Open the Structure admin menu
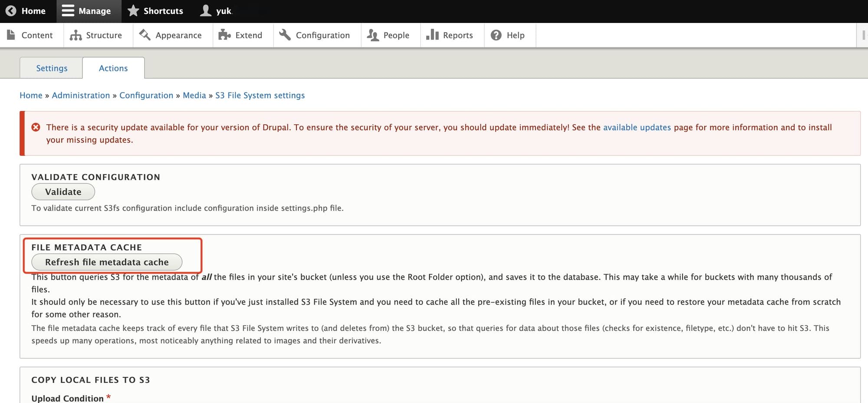This screenshot has width=868, height=403. point(104,35)
